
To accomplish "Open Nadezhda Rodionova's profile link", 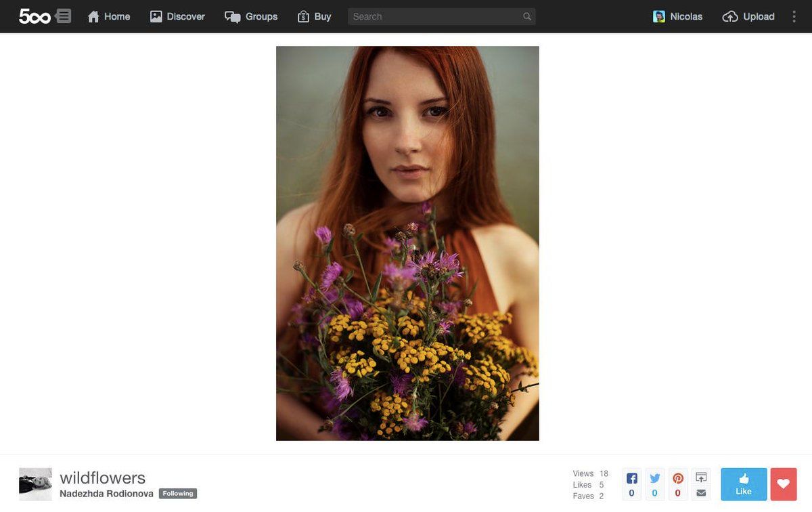I will pyautogui.click(x=106, y=494).
